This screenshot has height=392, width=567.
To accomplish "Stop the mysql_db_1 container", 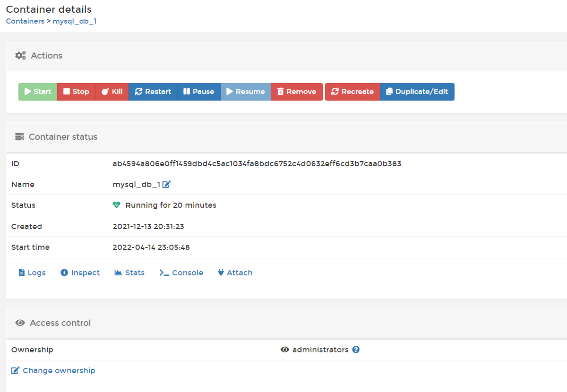I will [x=77, y=92].
